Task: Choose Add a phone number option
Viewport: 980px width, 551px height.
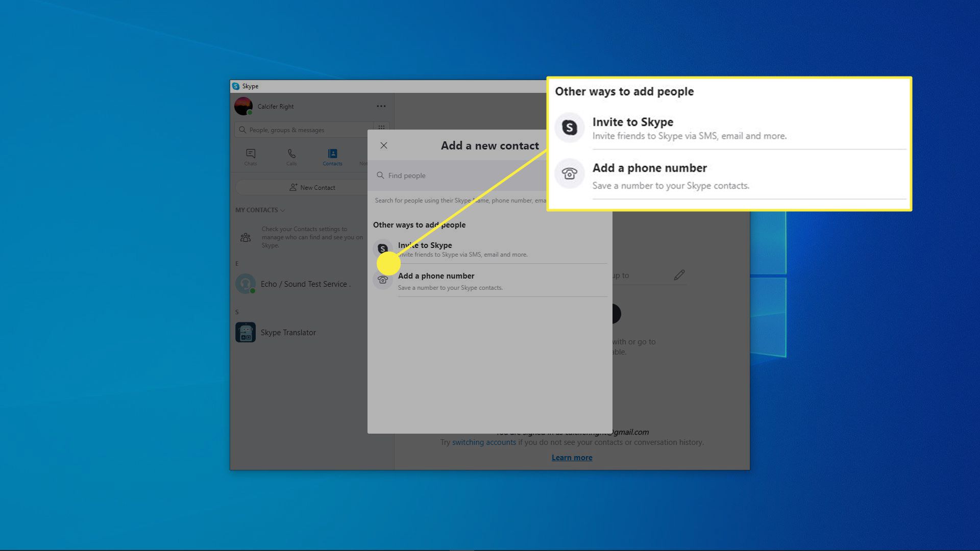Action: (436, 276)
